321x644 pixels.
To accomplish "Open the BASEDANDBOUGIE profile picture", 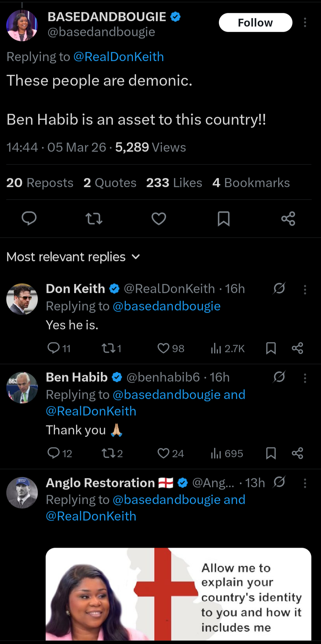I will 22,25.
